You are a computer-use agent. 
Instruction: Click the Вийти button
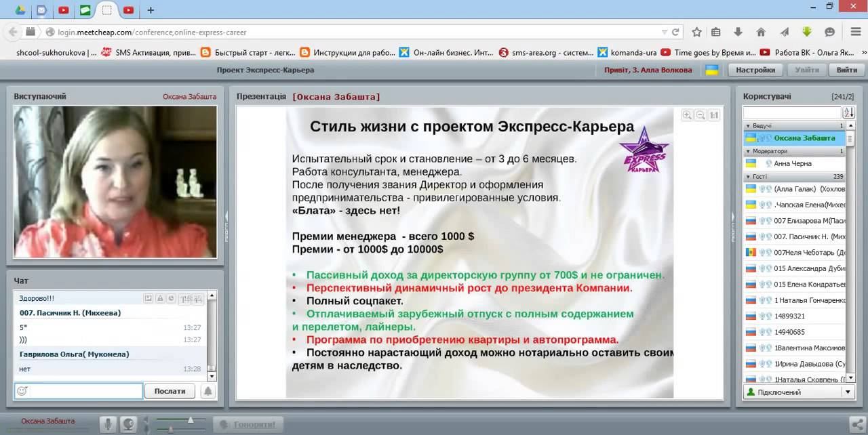847,70
